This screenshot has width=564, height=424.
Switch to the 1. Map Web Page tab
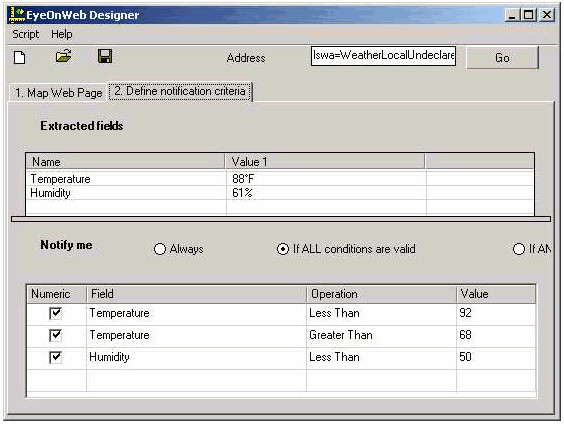(58, 93)
